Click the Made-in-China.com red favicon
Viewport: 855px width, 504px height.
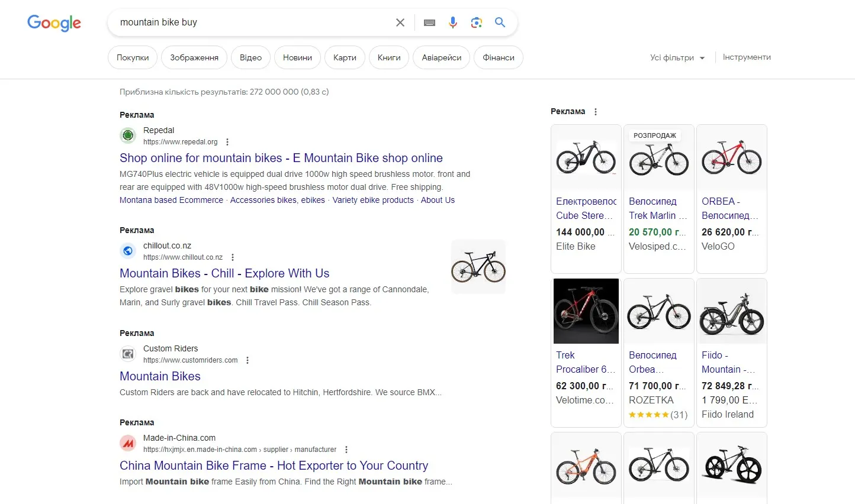point(128,443)
